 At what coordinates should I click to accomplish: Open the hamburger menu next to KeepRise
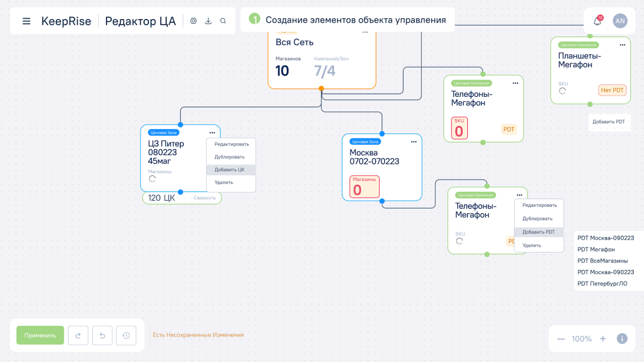coord(26,21)
